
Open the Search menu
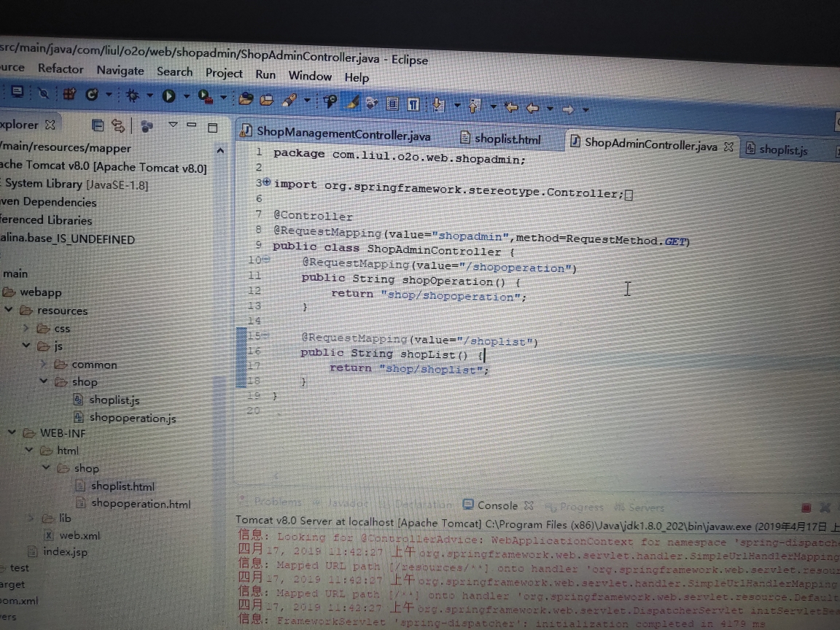click(x=175, y=71)
